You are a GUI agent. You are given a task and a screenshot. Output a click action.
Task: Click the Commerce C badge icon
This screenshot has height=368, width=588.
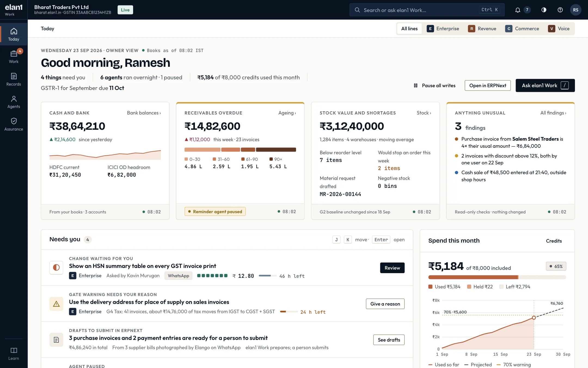(509, 29)
